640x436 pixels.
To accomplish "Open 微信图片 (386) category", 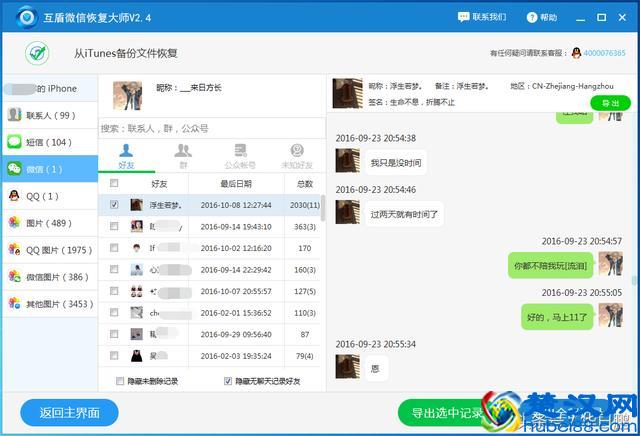I will tap(50, 277).
